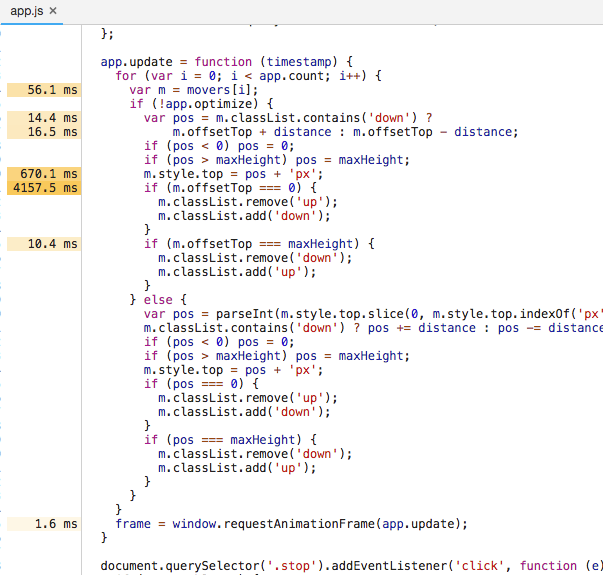The image size is (603, 575).
Task: Click the app.update function declaration line
Action: coord(227,62)
